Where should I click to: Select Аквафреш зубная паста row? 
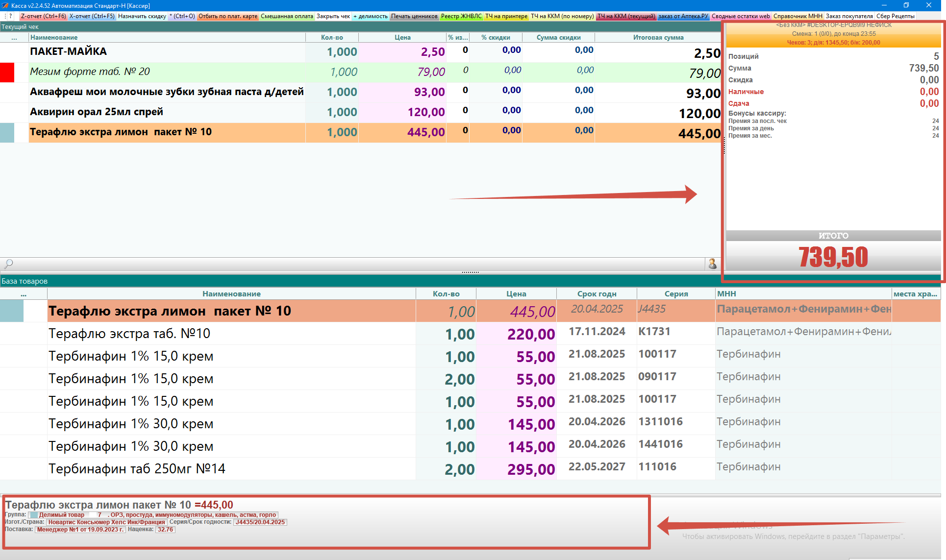pos(360,92)
